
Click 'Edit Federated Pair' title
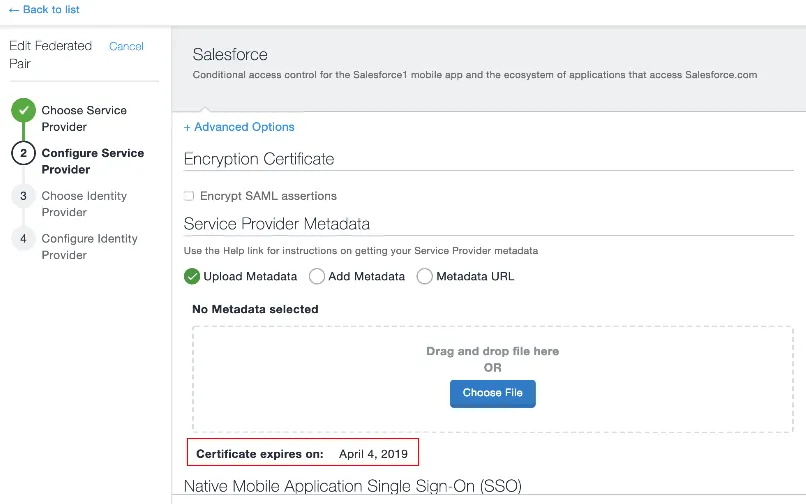coord(50,55)
